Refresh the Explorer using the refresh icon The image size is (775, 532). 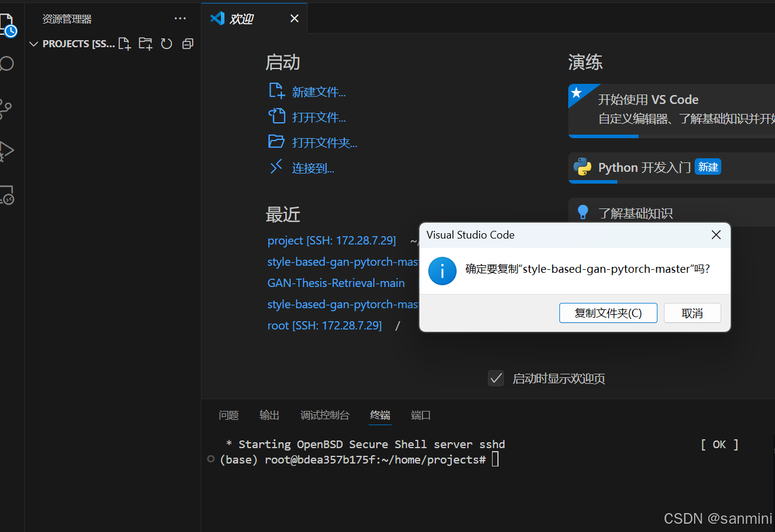[167, 44]
